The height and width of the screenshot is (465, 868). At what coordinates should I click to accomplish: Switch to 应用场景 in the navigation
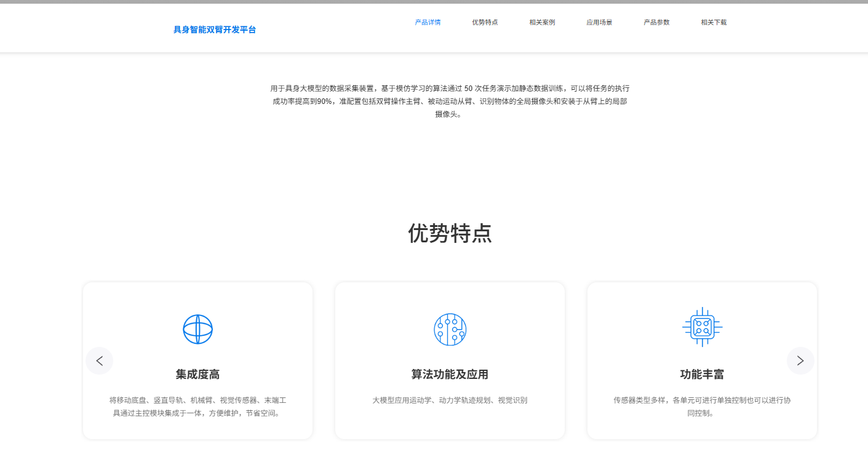[599, 22]
